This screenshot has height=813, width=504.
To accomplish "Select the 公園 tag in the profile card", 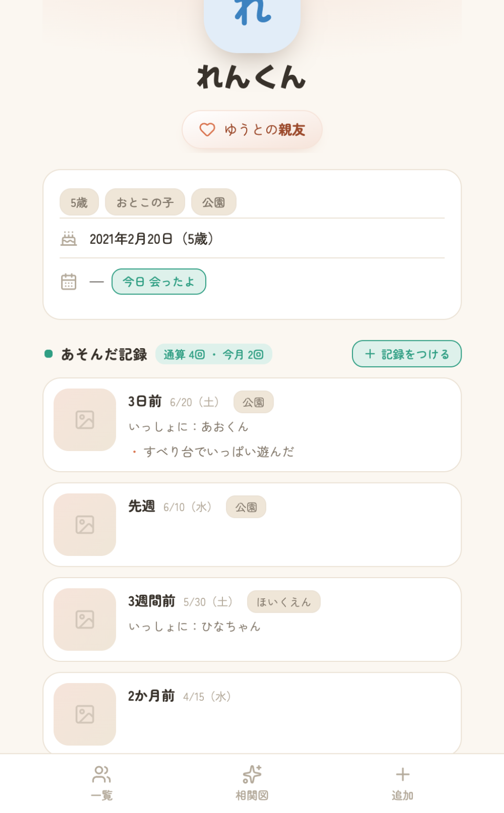I will click(x=214, y=202).
